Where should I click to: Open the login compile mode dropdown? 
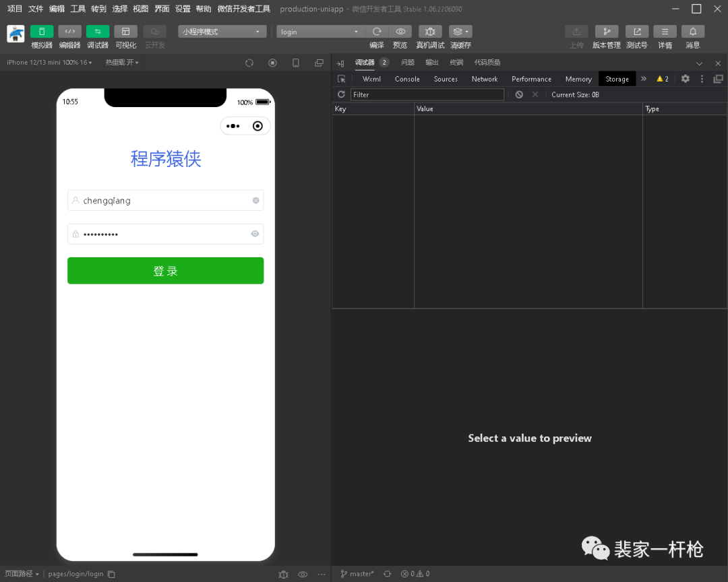pos(321,32)
